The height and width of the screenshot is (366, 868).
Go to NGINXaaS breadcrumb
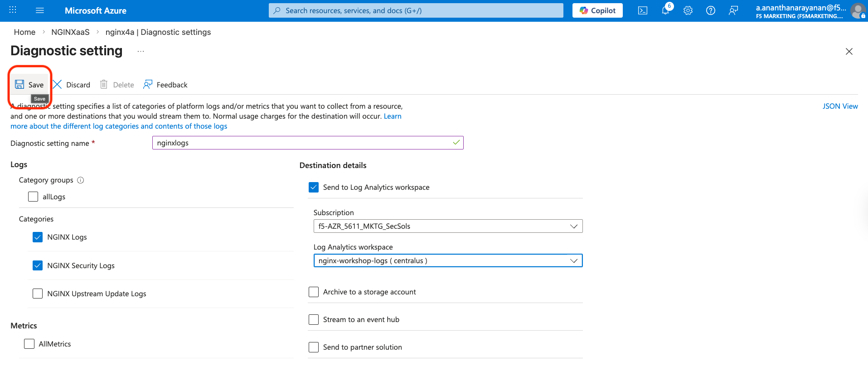tap(70, 32)
